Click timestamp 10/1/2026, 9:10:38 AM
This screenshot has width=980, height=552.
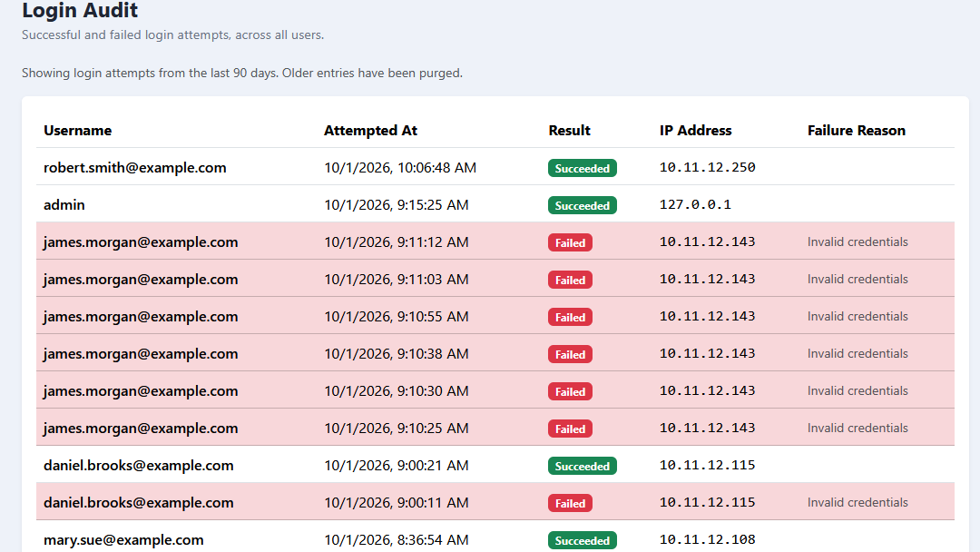(397, 354)
